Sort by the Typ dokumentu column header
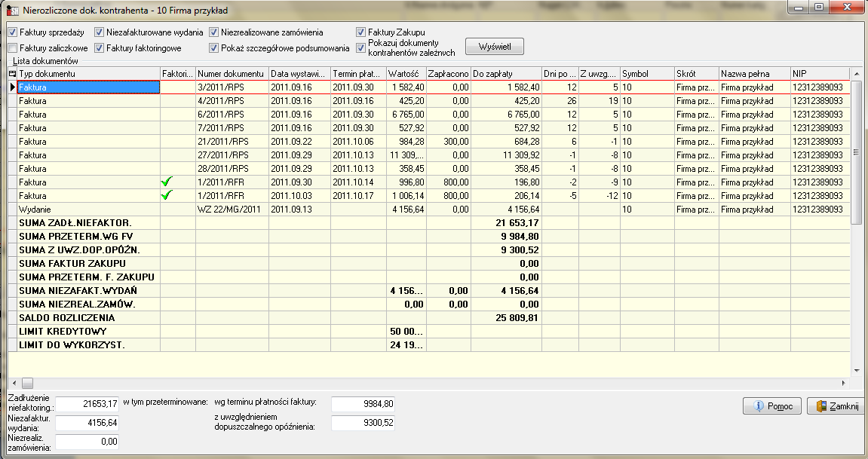This screenshot has height=459, width=868. pos(88,74)
